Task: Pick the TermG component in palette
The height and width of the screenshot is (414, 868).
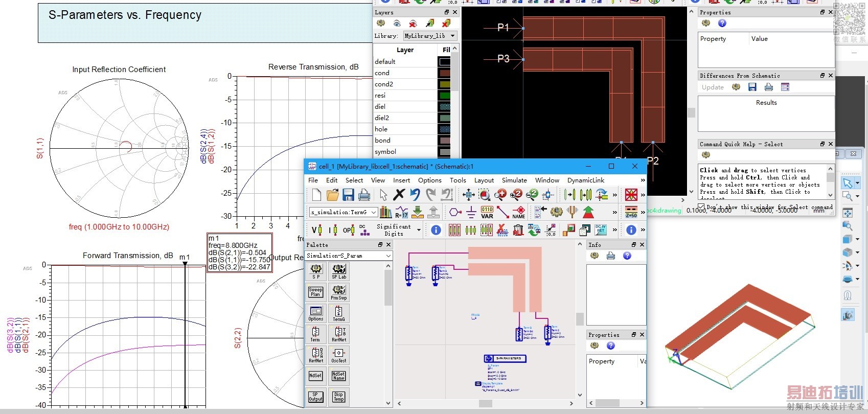Action: click(338, 313)
